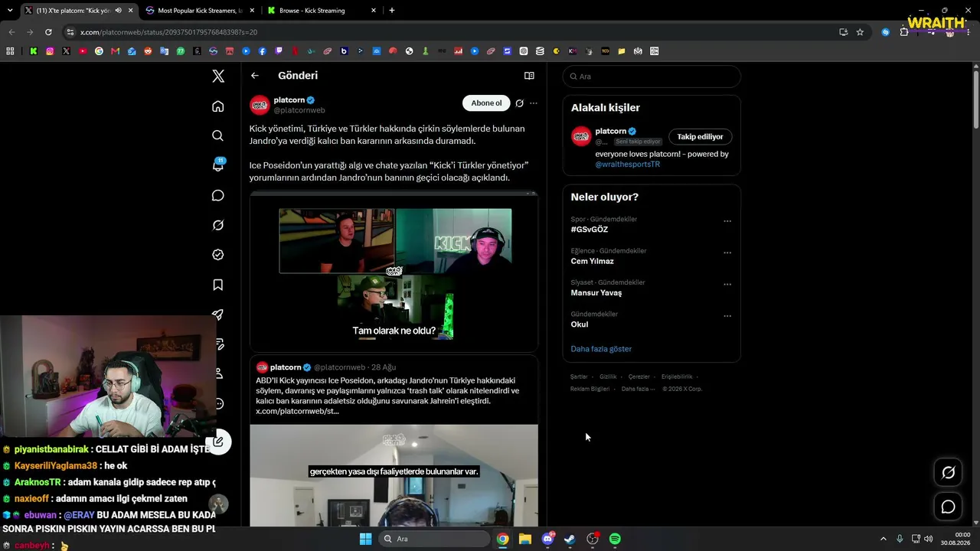Click the browser back arrow
The height and width of the screenshot is (551, 980).
pos(11,32)
